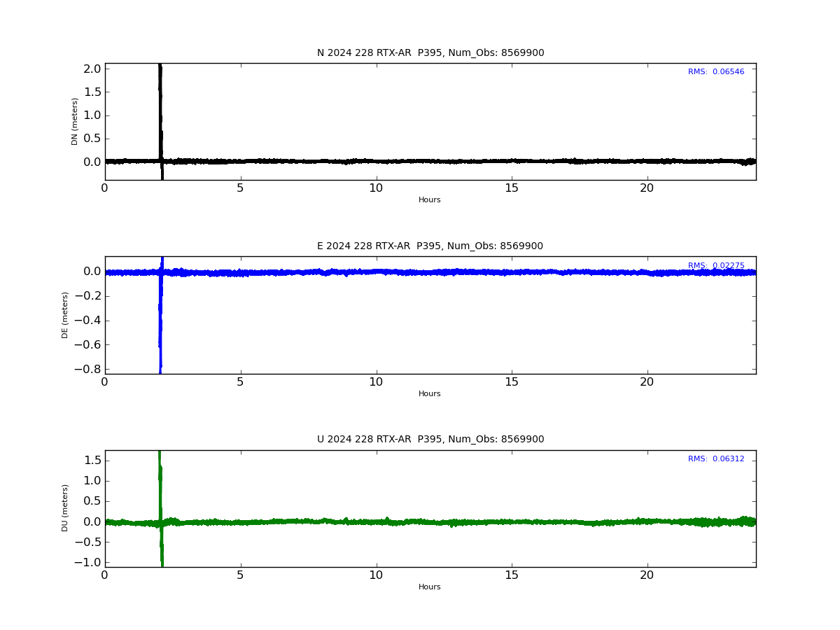Viewport: 840px width, 630px height.
Task: Click the '1.5' tick label on DU axis
Action: tap(92, 460)
